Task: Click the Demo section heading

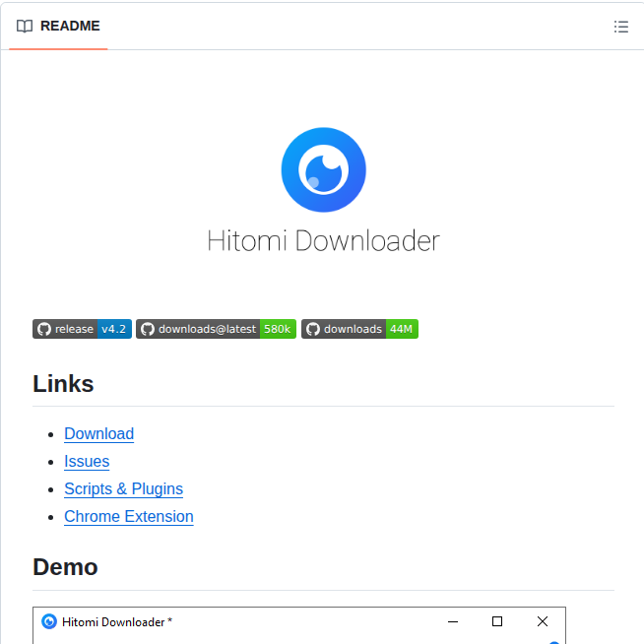Action: point(65,567)
